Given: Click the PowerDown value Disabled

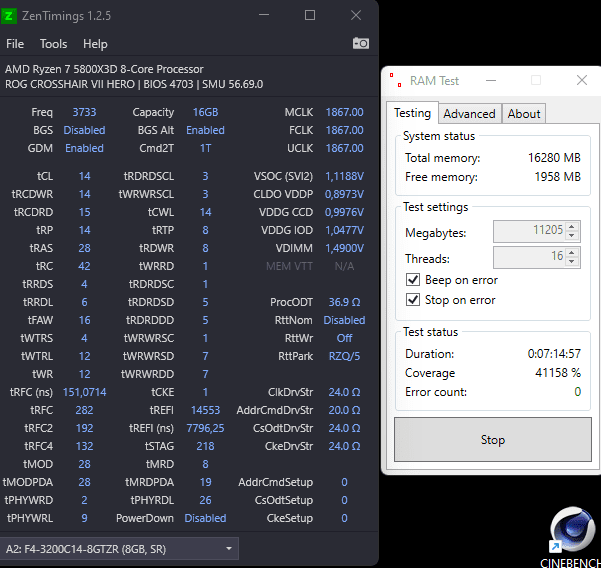Looking at the screenshot, I should [x=205, y=518].
